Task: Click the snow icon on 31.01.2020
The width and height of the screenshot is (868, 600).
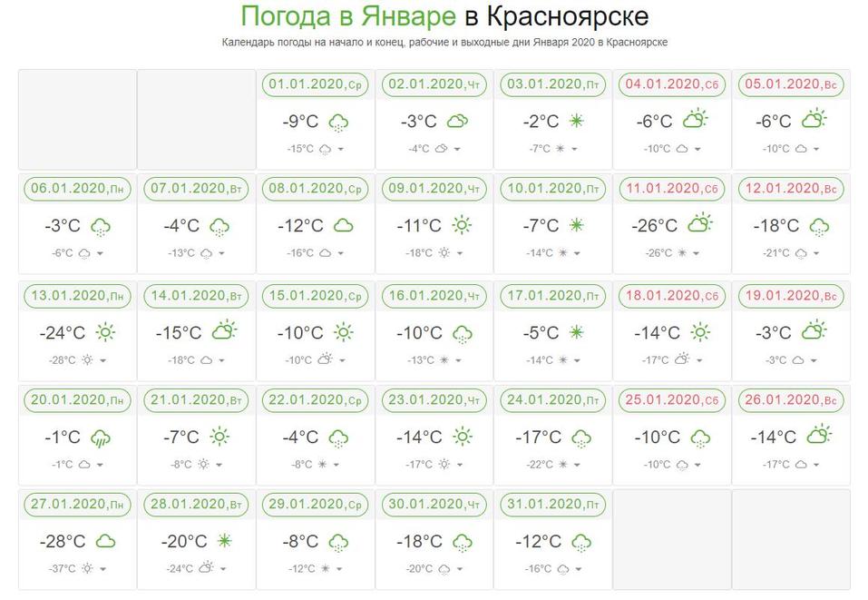Action: coord(580,543)
